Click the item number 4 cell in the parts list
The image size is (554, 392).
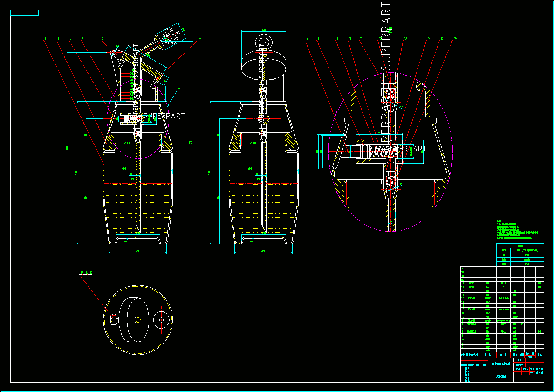pyautogui.click(x=463, y=339)
